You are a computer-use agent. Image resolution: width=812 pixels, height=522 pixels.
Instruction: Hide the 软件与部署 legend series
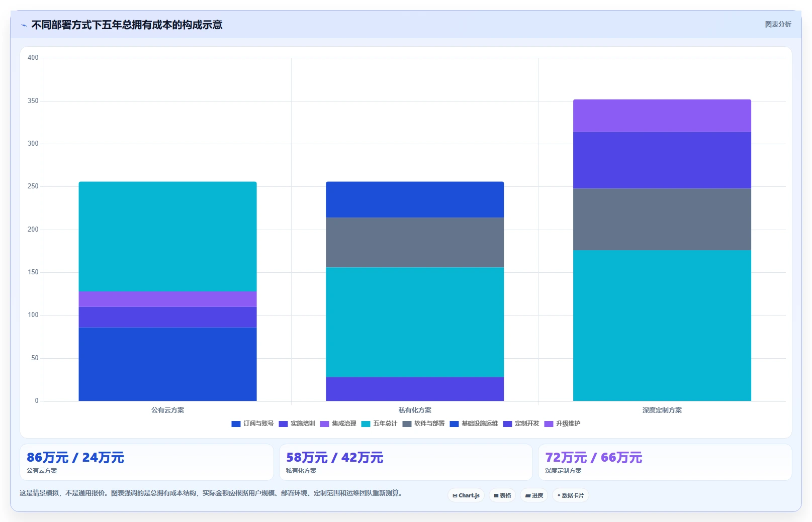pyautogui.click(x=423, y=424)
